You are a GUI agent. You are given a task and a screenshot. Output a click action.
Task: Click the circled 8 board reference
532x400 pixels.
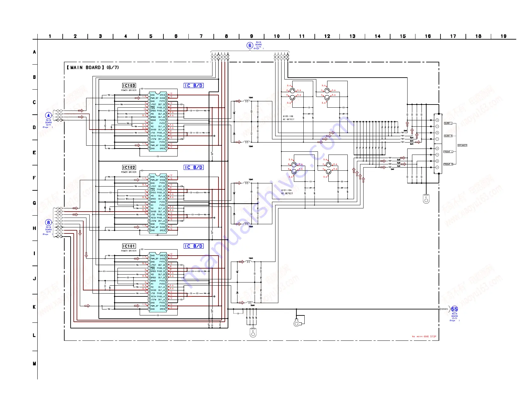click(x=48, y=222)
